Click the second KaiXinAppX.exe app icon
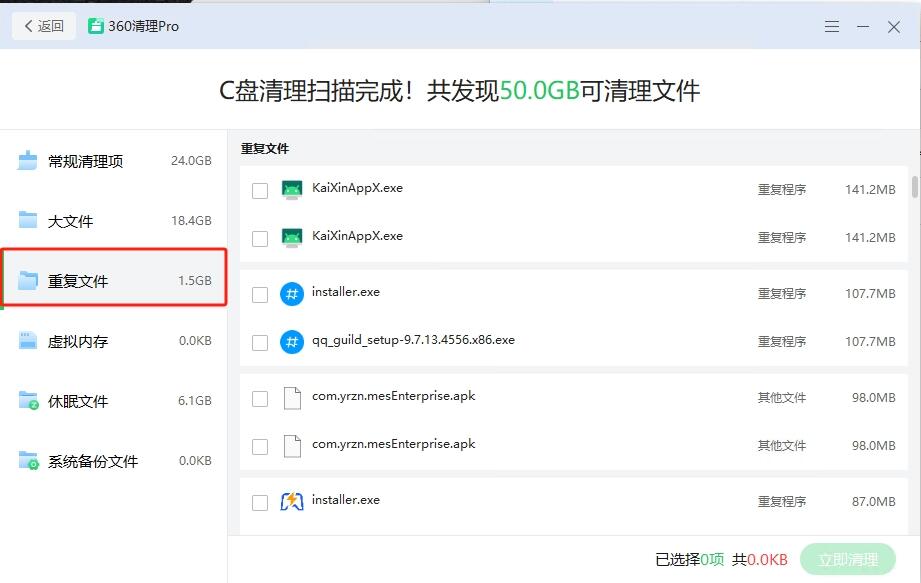The image size is (921, 583). click(292, 238)
